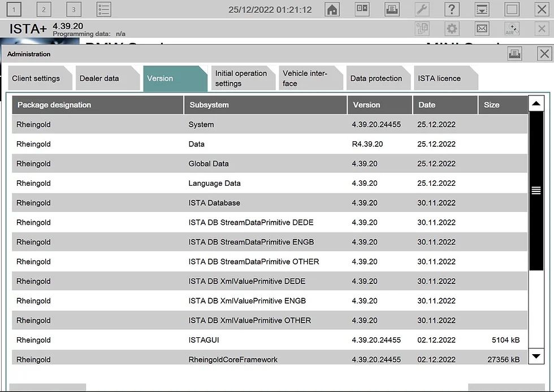Open Initial operation settings tab
554x392 pixels.
click(243, 79)
